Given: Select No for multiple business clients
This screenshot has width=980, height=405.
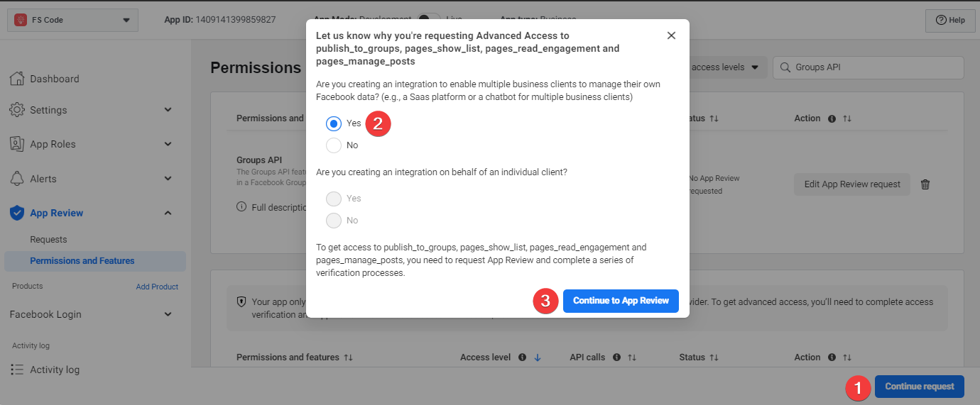Looking at the screenshot, I should [x=334, y=145].
